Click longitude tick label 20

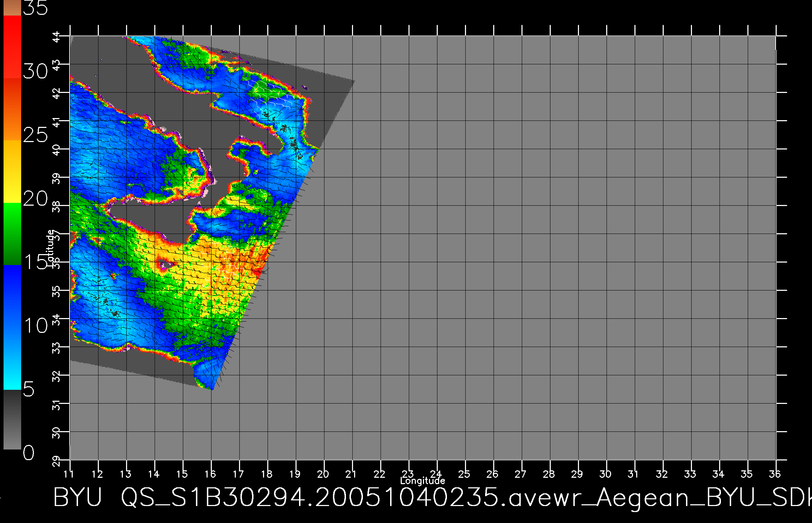323,474
